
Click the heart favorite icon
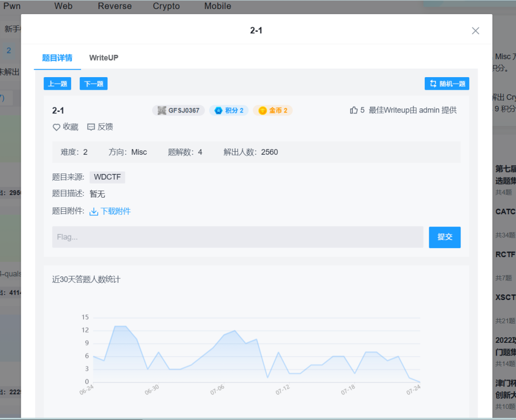click(x=56, y=127)
